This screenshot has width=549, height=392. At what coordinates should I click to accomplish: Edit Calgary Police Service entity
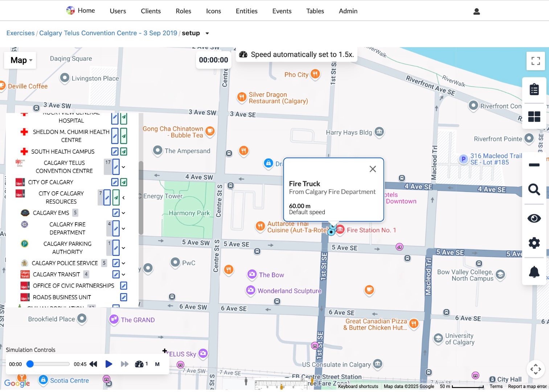tap(116, 263)
